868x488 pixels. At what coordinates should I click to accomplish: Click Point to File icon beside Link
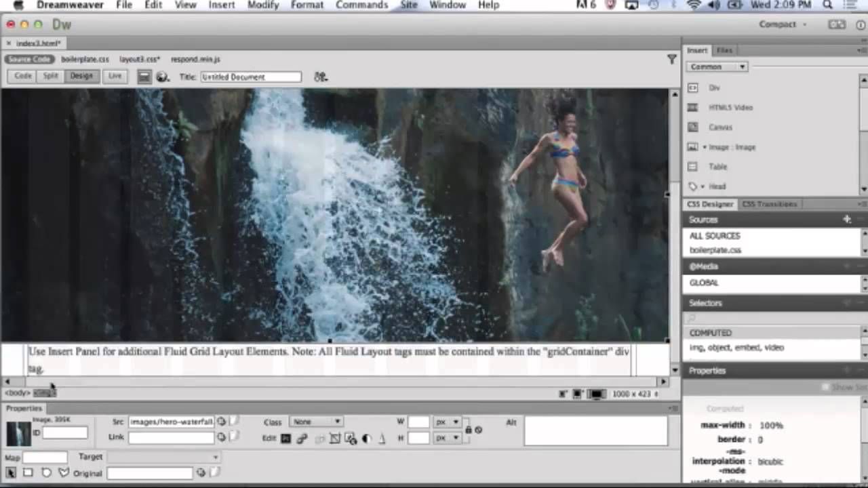click(x=221, y=437)
